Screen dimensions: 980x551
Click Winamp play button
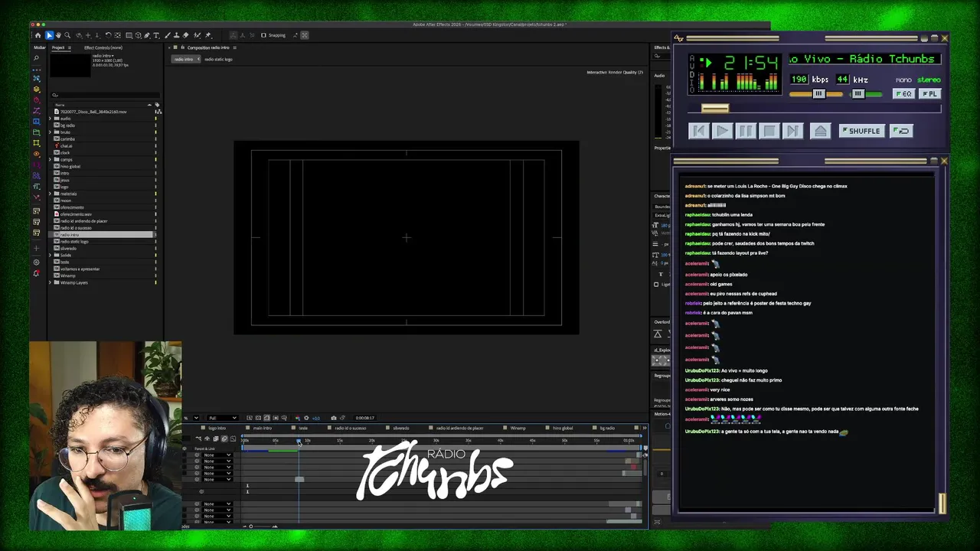(722, 131)
